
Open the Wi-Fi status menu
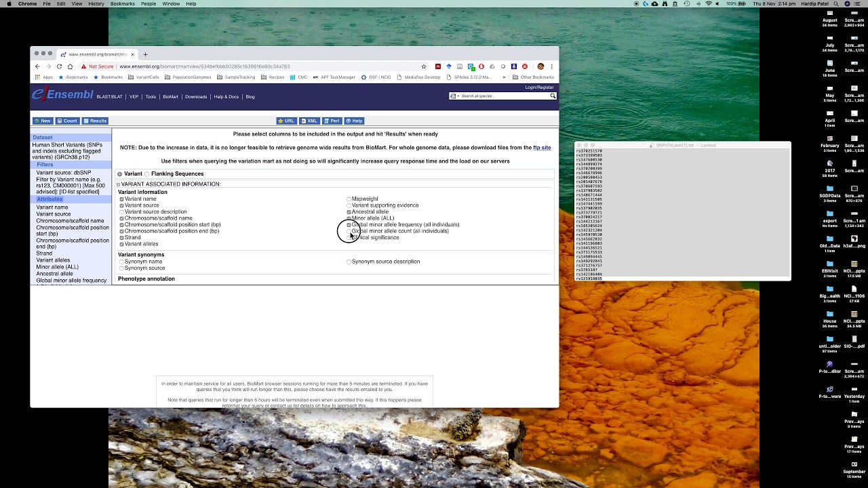709,4
